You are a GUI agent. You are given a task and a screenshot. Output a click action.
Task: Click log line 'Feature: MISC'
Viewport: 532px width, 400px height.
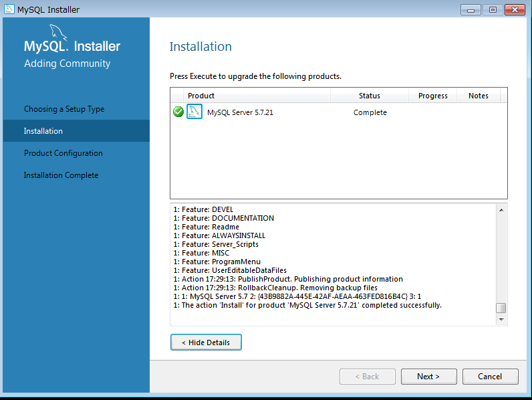(x=201, y=253)
